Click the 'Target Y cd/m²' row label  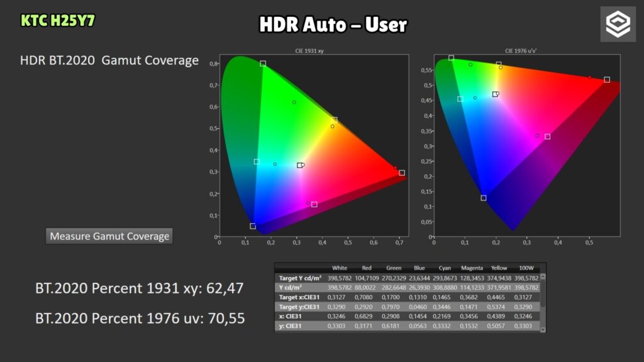(x=300, y=278)
